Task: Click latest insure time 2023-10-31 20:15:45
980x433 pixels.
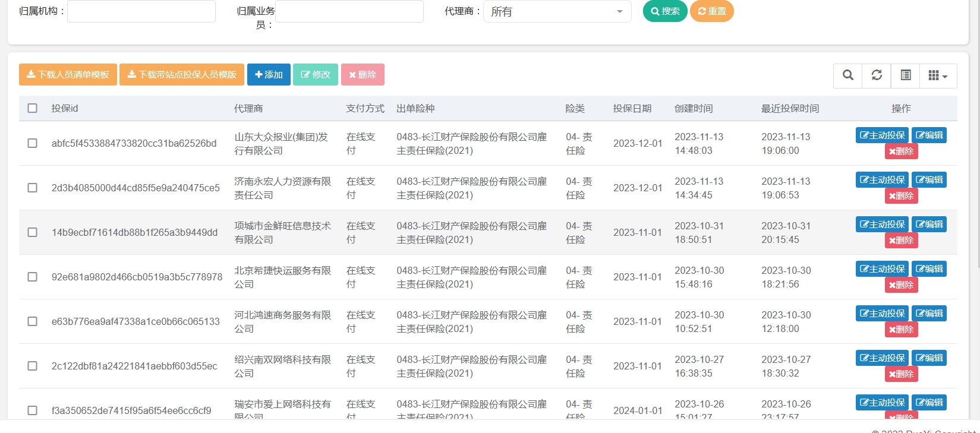Action: (786, 233)
